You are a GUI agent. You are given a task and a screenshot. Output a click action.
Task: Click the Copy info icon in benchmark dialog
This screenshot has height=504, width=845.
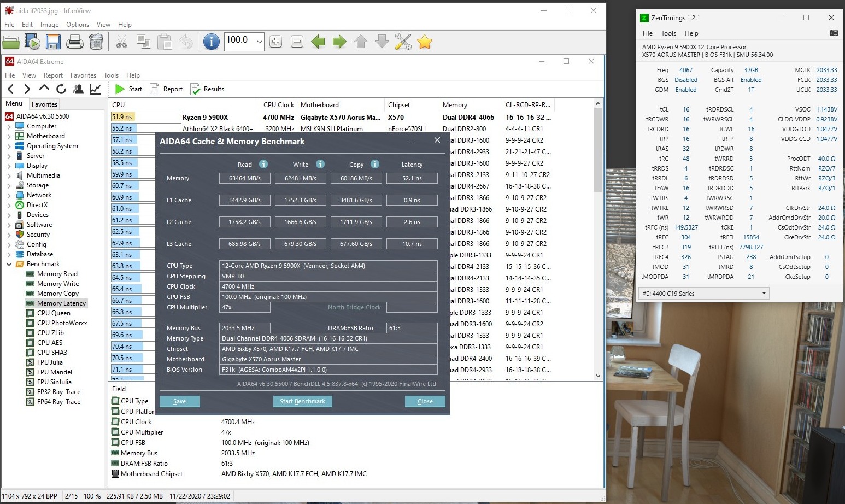375,164
